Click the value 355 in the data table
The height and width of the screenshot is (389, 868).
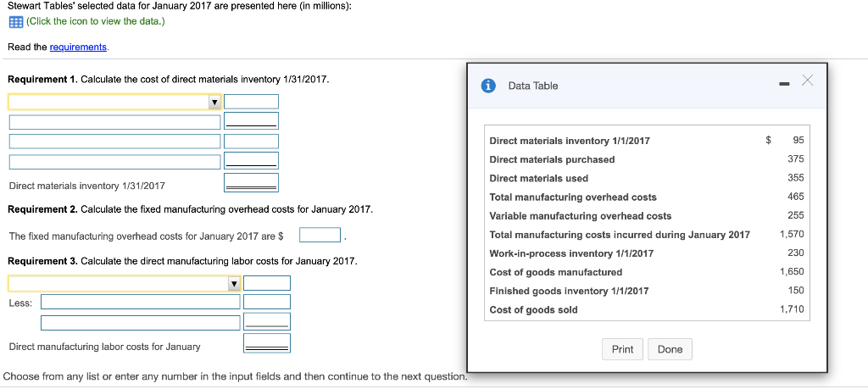795,178
